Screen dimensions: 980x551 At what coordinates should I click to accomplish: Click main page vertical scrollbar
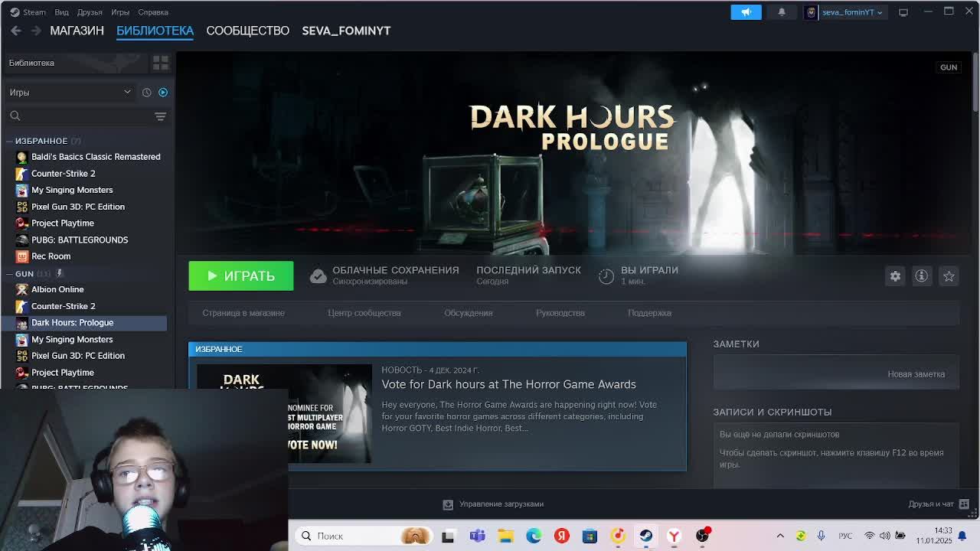975,83
